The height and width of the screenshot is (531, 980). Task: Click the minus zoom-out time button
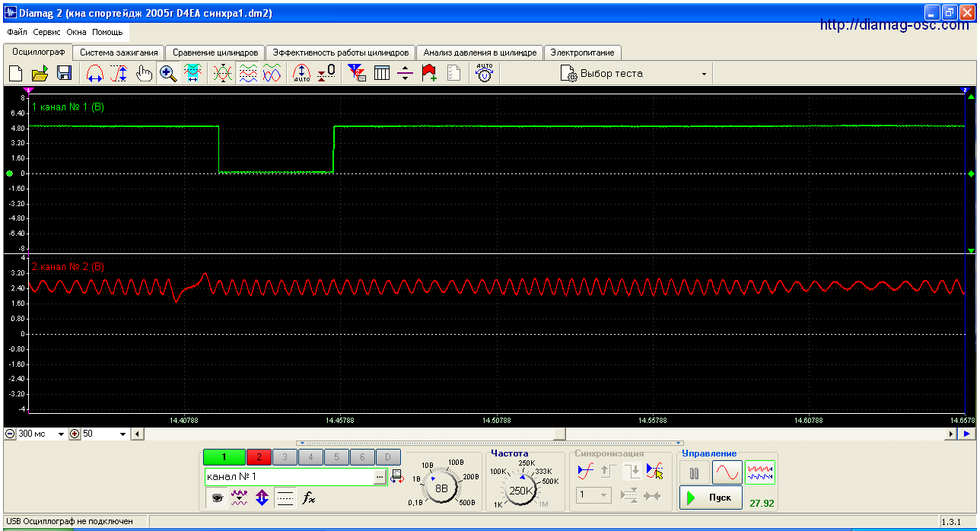point(10,434)
